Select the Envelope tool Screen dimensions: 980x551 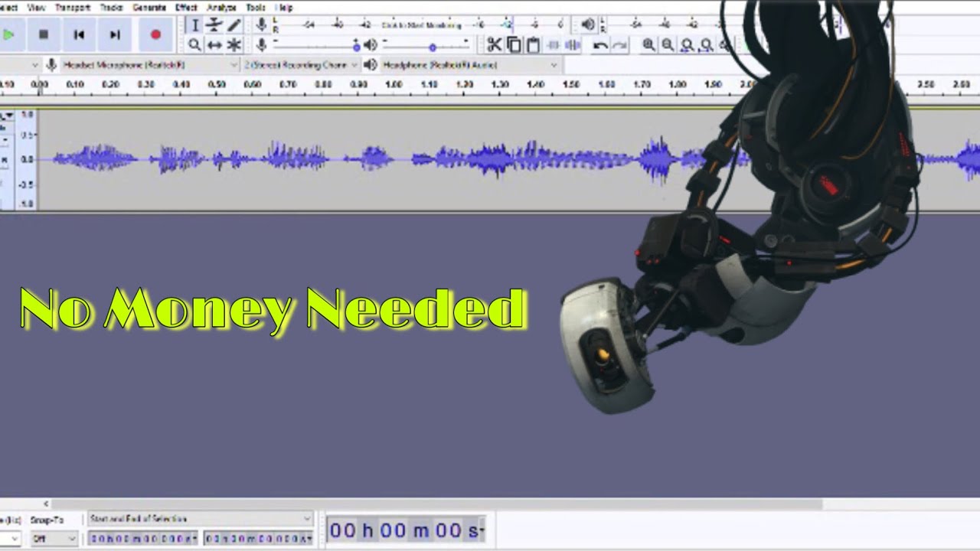[x=214, y=25]
